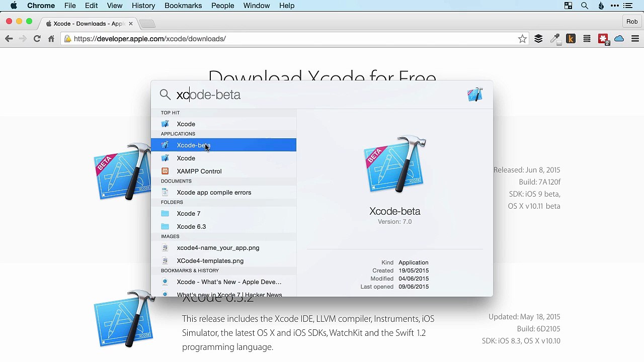
Task: Click the eyedropper extension icon
Action: (x=554, y=39)
